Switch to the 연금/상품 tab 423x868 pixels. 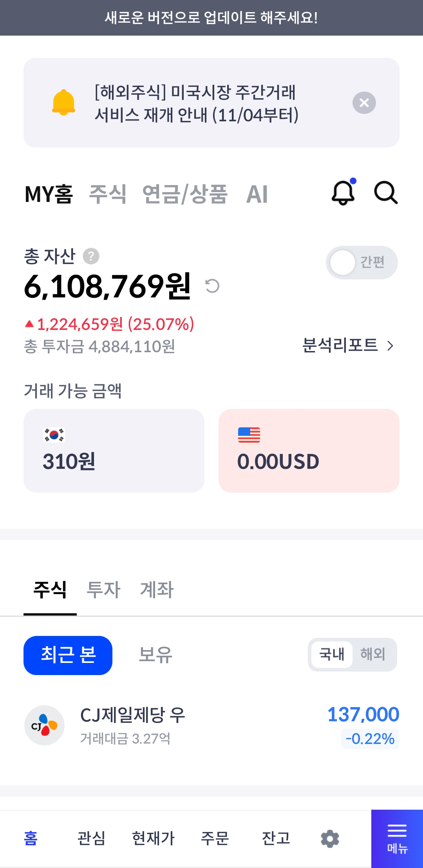point(185,194)
